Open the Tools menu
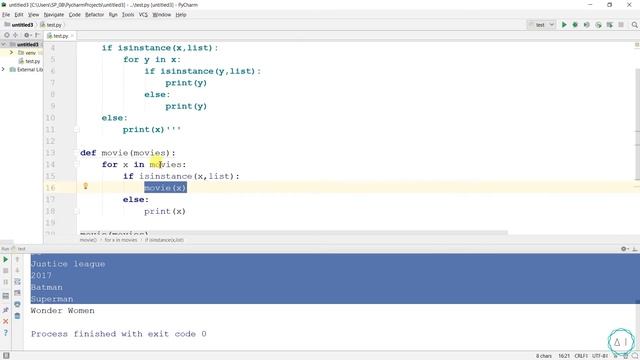The height and width of the screenshot is (360, 640). click(x=128, y=15)
